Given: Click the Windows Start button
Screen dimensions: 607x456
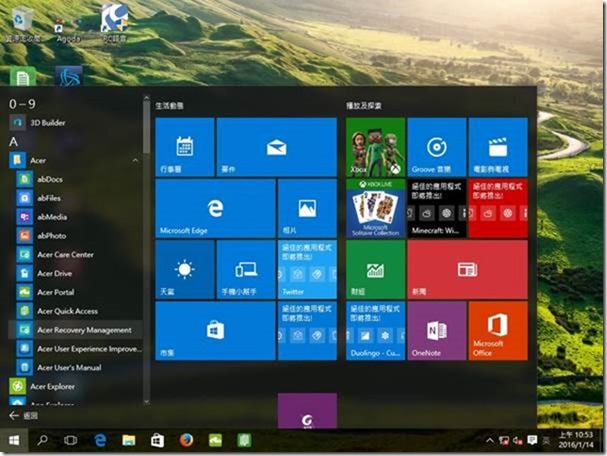Looking at the screenshot, I should pyautogui.click(x=14, y=440).
